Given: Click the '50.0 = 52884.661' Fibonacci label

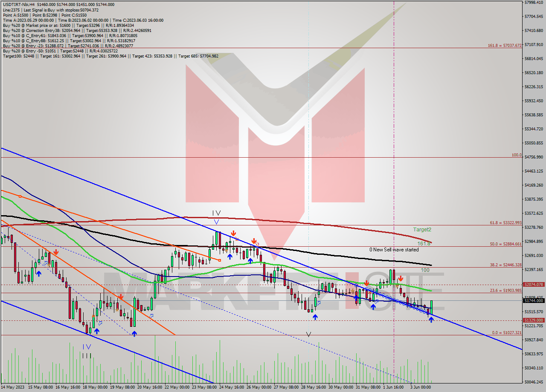Looking at the screenshot, I should coord(506,244).
